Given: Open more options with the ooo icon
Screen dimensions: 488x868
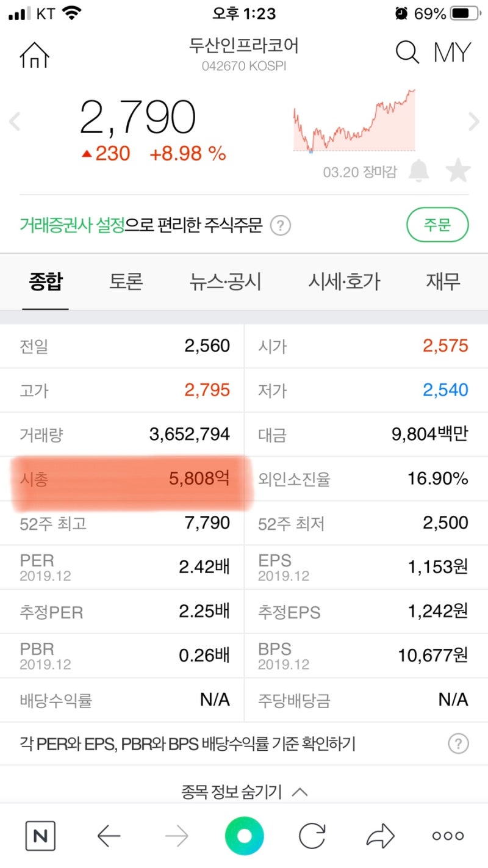Looking at the screenshot, I should [x=447, y=835].
